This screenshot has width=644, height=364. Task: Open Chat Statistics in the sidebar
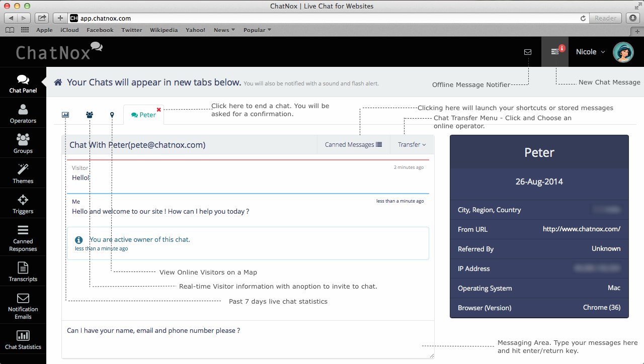pyautogui.click(x=23, y=339)
